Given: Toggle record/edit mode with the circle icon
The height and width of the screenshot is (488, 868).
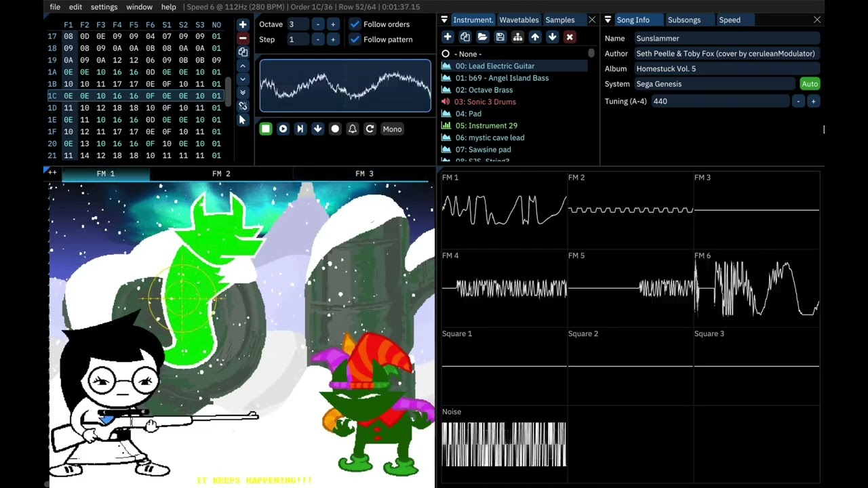Looking at the screenshot, I should (x=335, y=129).
